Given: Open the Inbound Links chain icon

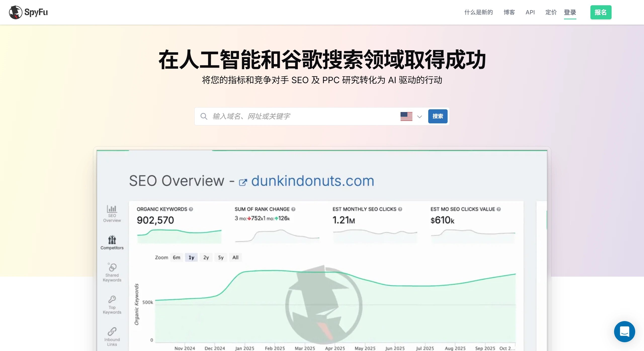Looking at the screenshot, I should (112, 331).
